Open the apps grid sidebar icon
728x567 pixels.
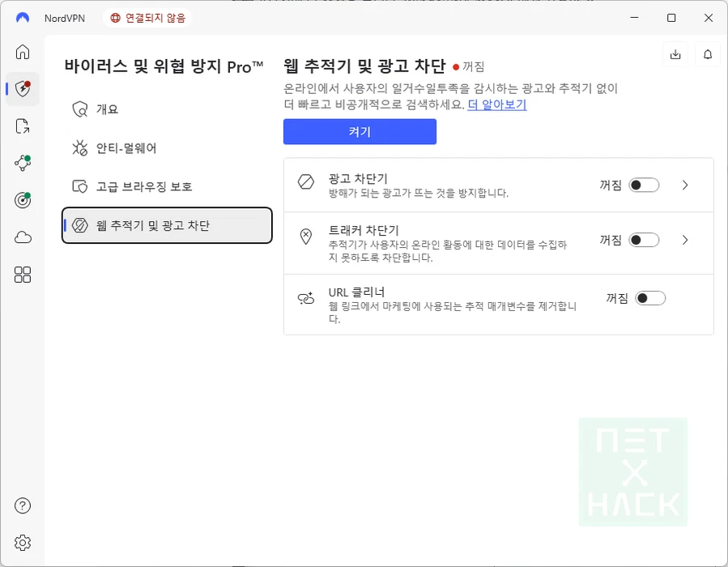pyautogui.click(x=23, y=275)
